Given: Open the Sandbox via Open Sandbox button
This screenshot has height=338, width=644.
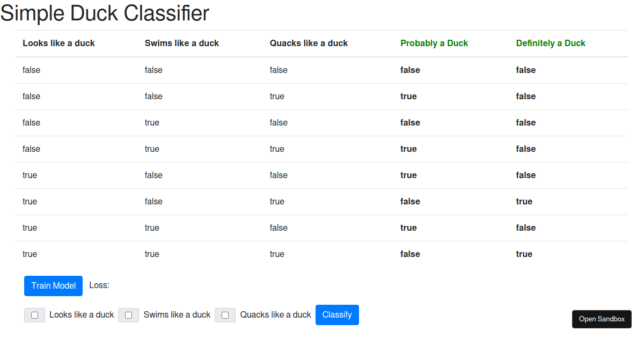Looking at the screenshot, I should click(x=602, y=319).
